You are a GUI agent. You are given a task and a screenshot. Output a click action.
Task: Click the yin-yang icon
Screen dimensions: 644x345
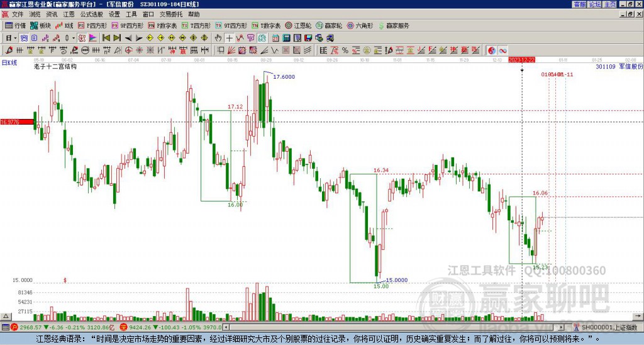pos(492,50)
